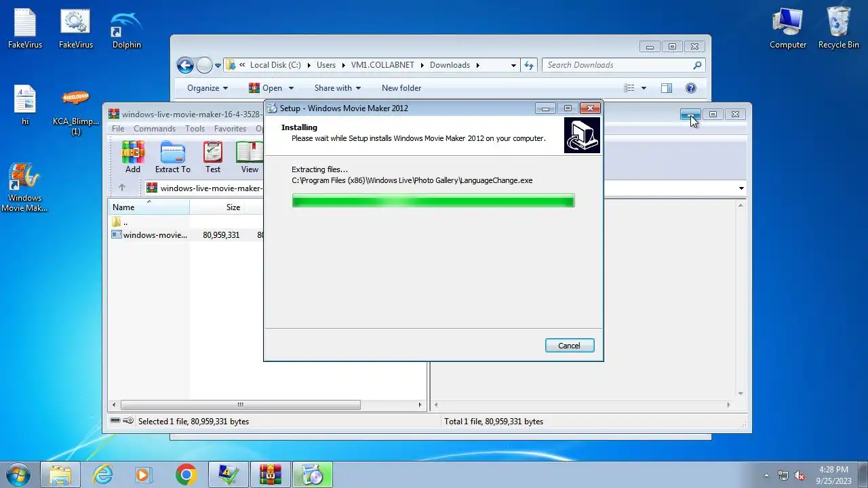The width and height of the screenshot is (868, 488).
Task: Click the up-one-level arrow in WinRAR
Action: (x=122, y=188)
